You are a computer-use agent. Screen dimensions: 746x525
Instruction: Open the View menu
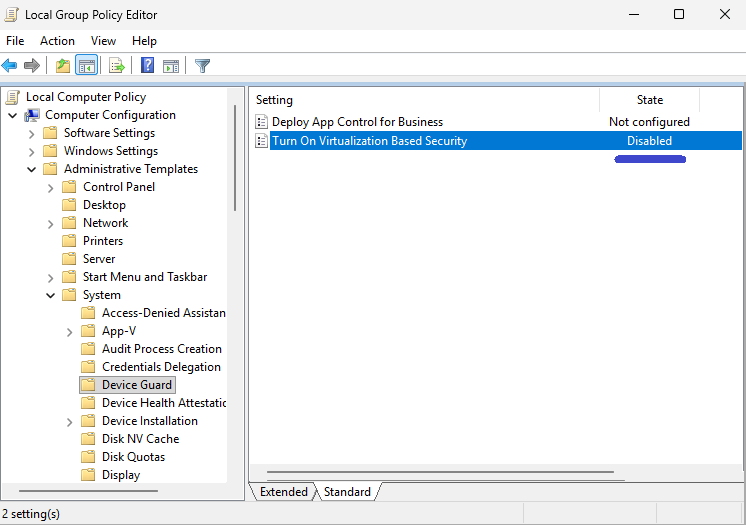pyautogui.click(x=103, y=41)
